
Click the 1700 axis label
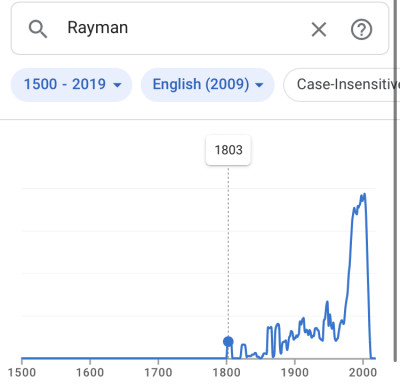[158, 372]
